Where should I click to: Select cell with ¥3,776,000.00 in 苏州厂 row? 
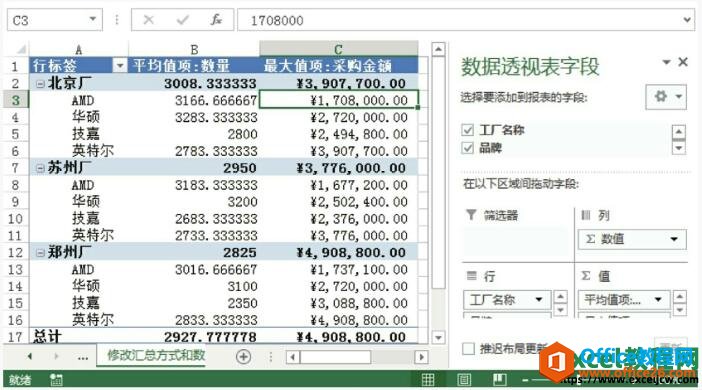click(x=338, y=168)
